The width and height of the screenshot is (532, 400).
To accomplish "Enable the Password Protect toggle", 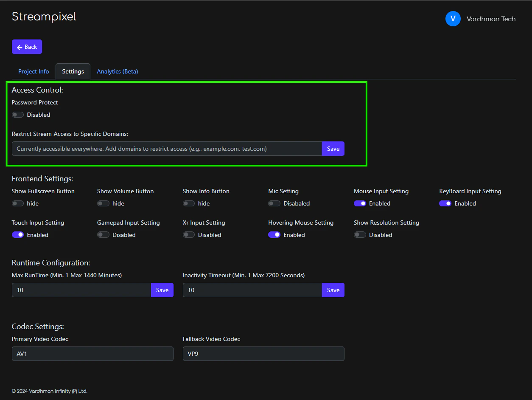I will coord(18,115).
